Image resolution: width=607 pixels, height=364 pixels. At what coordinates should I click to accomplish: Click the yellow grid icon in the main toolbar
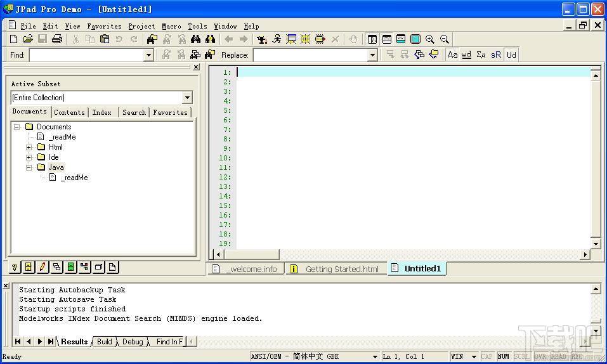tap(306, 39)
